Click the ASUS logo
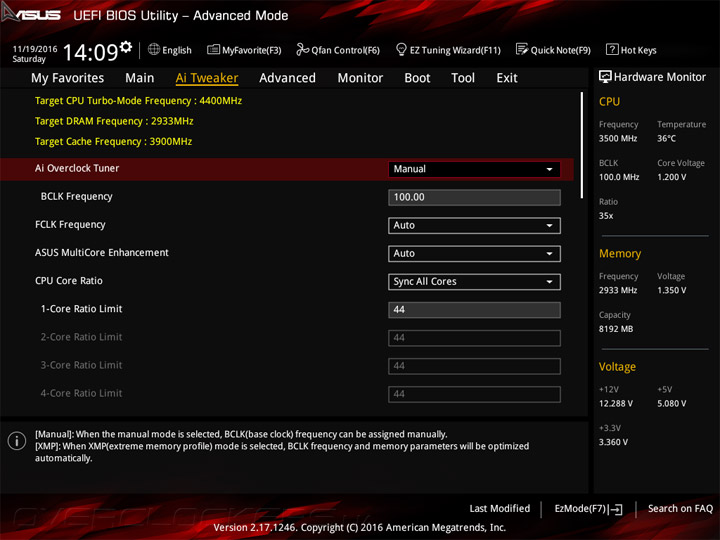Image resolution: width=720 pixels, height=540 pixels. coord(31,14)
